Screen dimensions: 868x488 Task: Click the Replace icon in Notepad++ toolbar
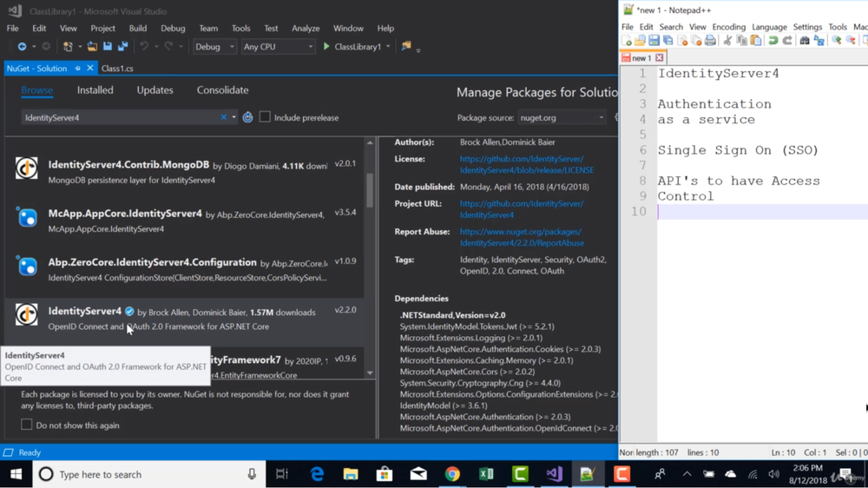819,41
